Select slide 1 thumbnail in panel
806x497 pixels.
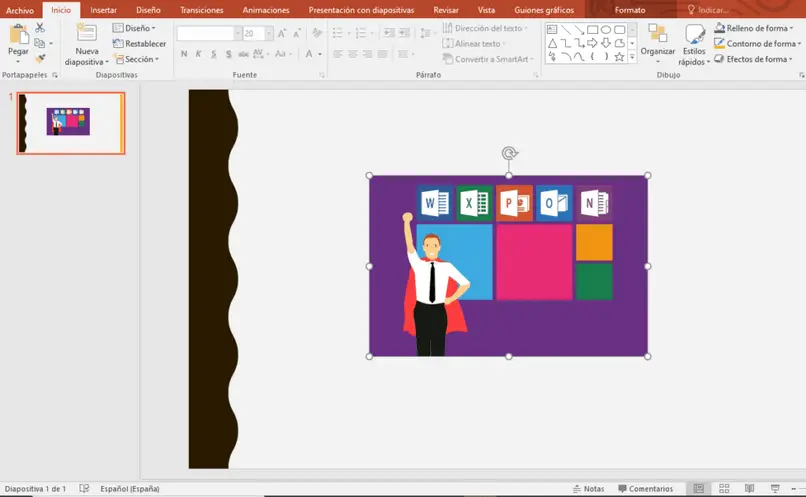click(x=70, y=123)
